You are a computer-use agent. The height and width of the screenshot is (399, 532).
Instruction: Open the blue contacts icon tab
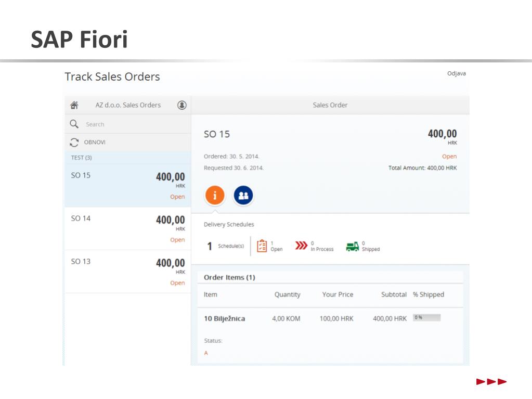[243, 196]
